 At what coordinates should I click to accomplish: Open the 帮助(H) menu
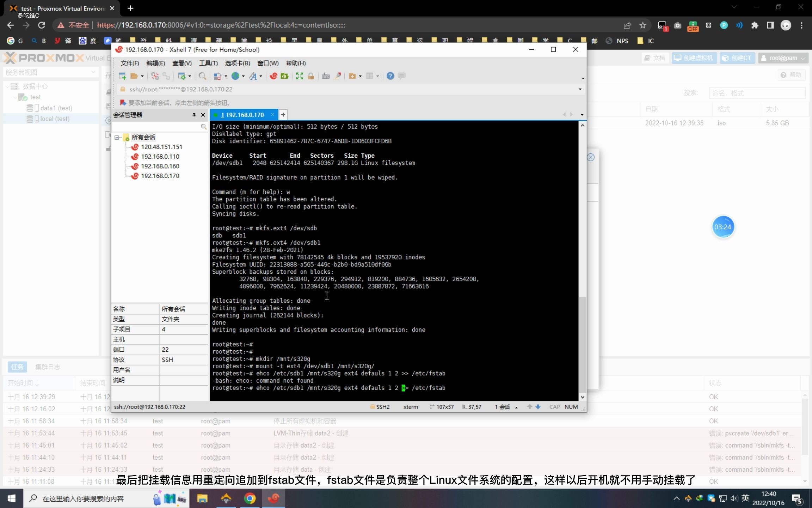(296, 63)
